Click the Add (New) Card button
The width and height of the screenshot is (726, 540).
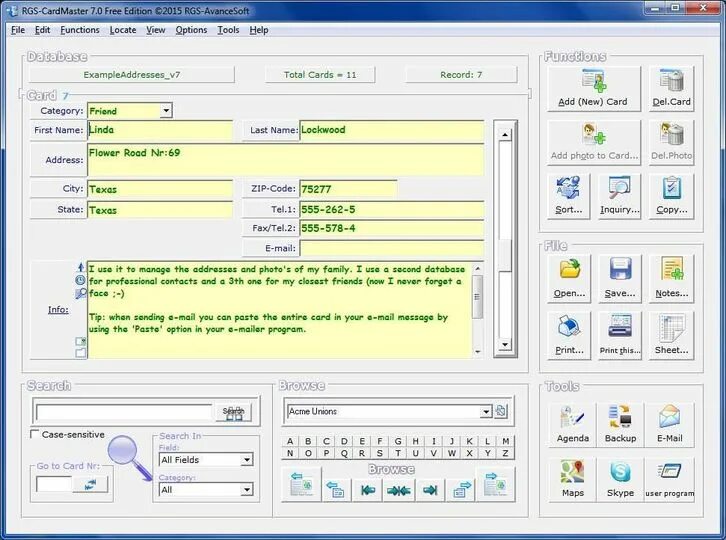click(x=594, y=89)
